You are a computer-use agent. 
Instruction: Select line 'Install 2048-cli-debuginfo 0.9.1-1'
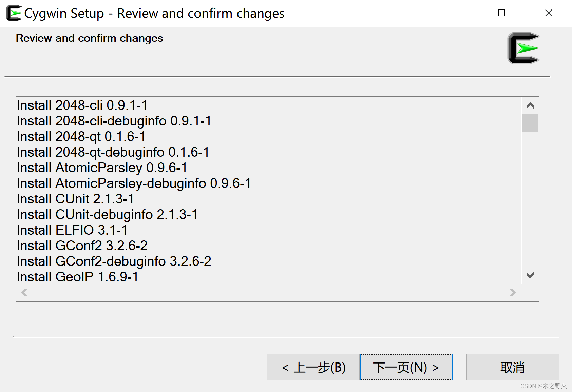[114, 121]
